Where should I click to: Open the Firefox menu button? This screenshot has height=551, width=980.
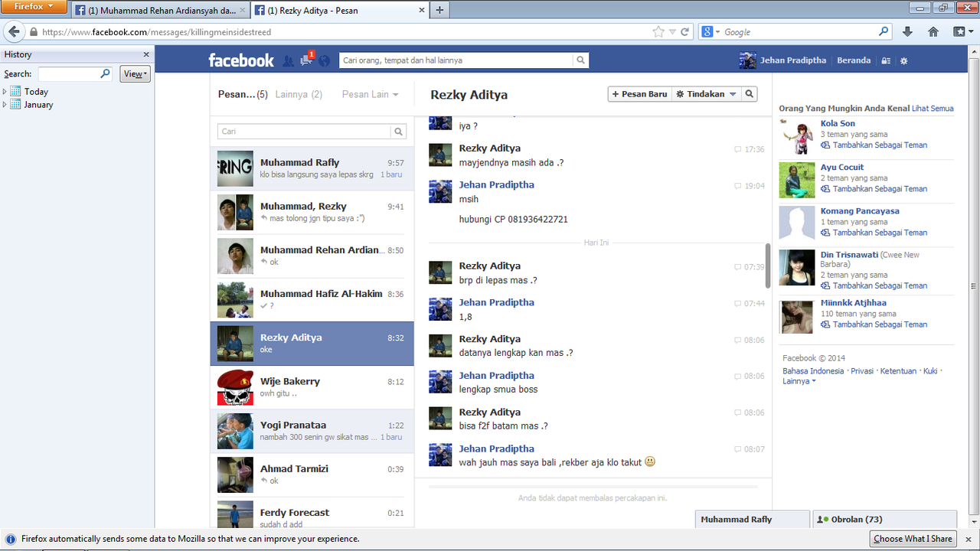click(34, 7)
